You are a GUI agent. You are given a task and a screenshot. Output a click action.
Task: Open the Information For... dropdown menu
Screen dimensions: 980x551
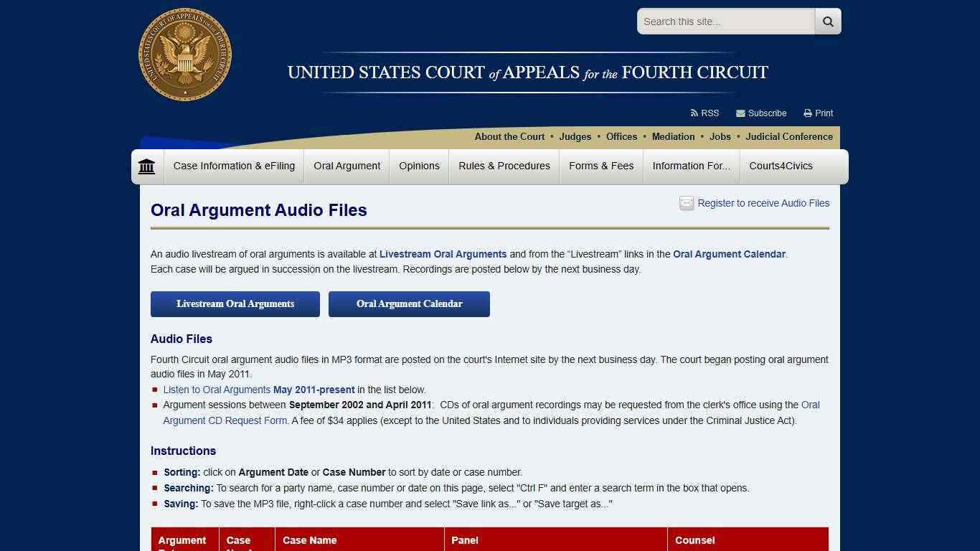(691, 166)
